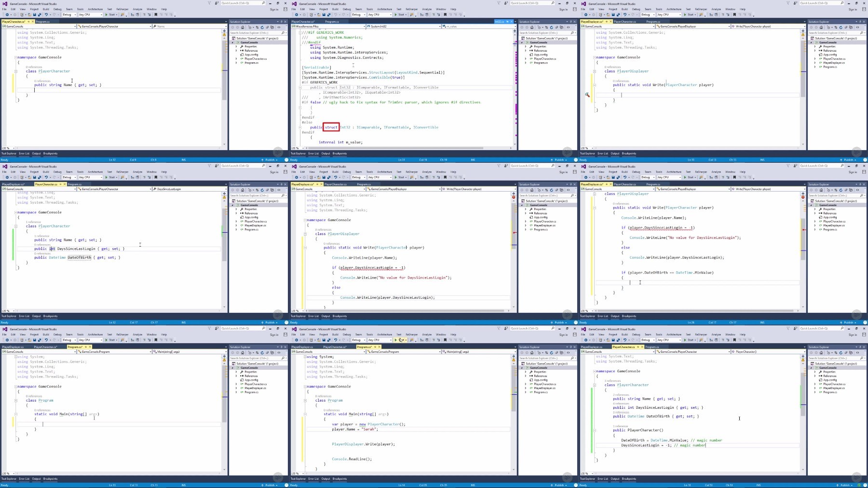Click feedback icon beside Quick Launch in Int32 struct window
This screenshot has height=488, width=868.
pos(506,3)
